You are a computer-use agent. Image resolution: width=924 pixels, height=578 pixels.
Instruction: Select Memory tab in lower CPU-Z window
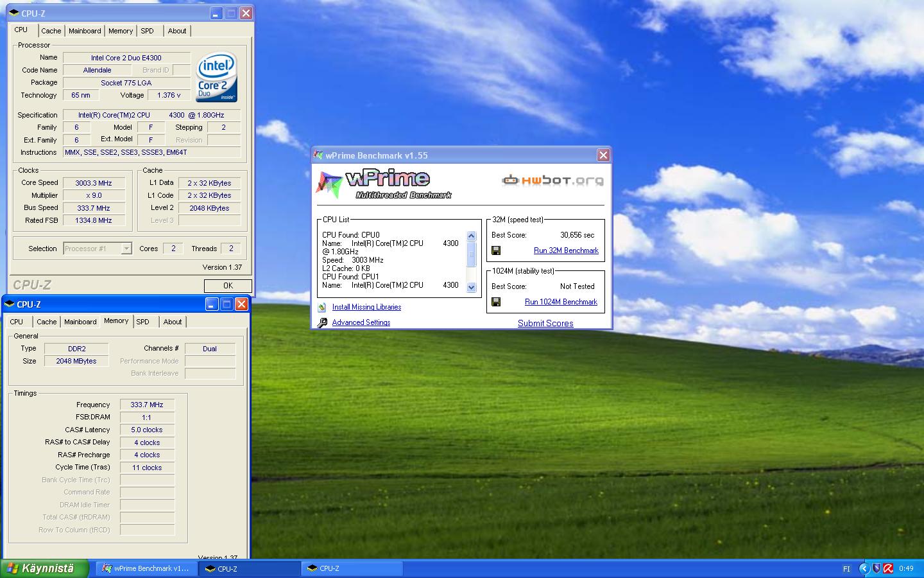click(x=116, y=320)
